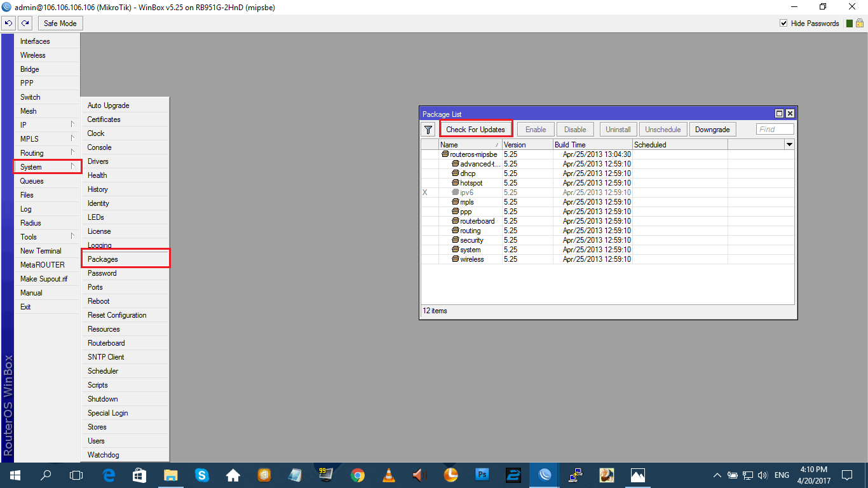
Task: Choose Scheduler in System submenu
Action: point(125,371)
